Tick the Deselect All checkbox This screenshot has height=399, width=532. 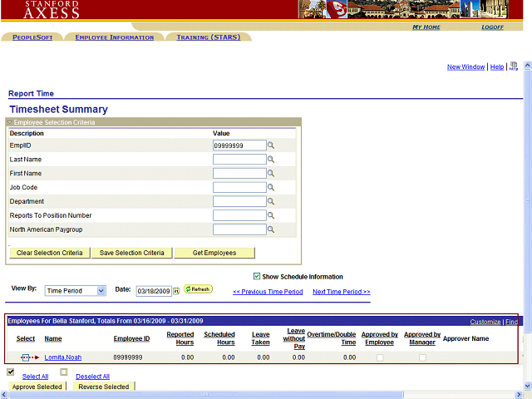(x=64, y=372)
